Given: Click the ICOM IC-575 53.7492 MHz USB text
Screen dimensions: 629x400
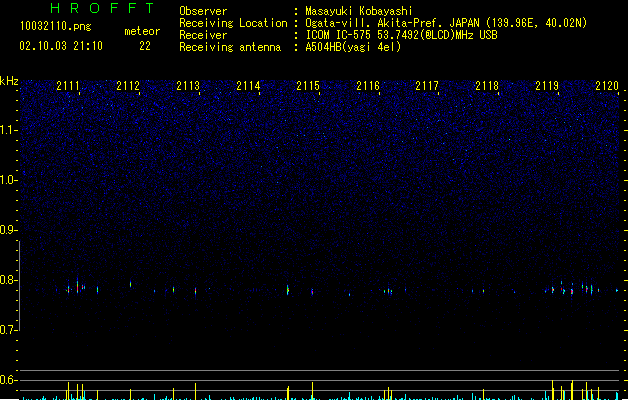Looking at the screenshot, I should point(402,35).
